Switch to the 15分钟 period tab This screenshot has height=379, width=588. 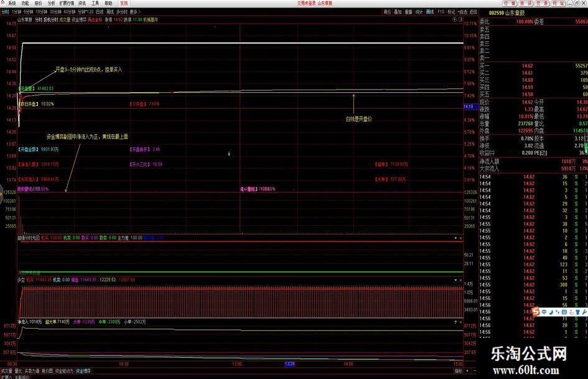42,12
